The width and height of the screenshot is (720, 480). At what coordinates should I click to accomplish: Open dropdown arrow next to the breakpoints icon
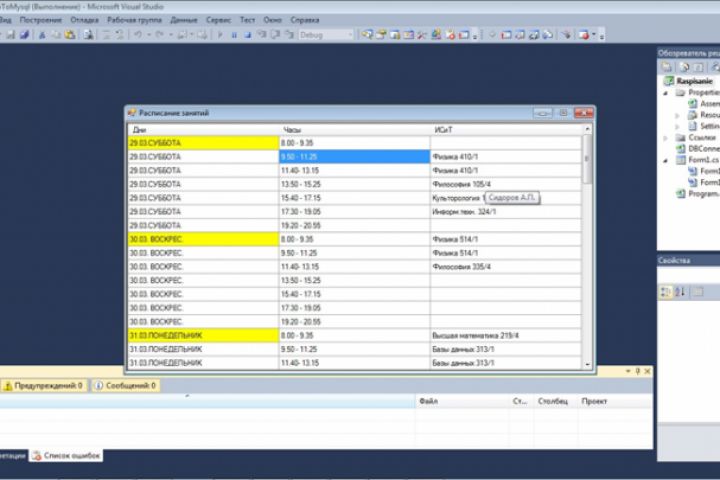[x=594, y=35]
